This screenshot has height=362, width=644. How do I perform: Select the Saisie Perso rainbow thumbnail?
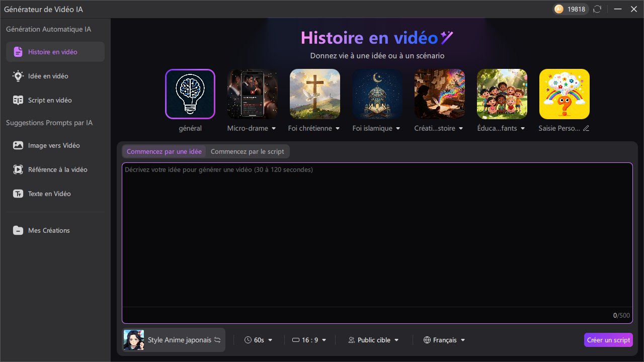pyautogui.click(x=565, y=94)
